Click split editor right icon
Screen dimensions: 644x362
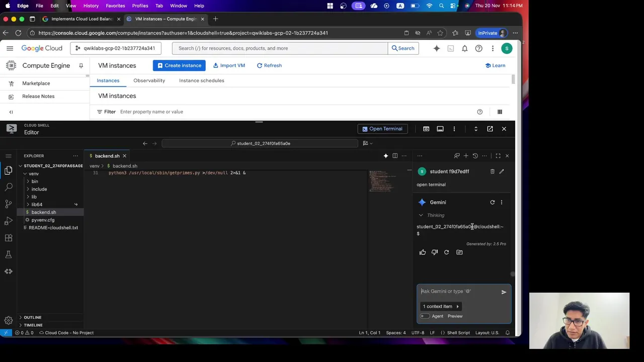tap(395, 156)
